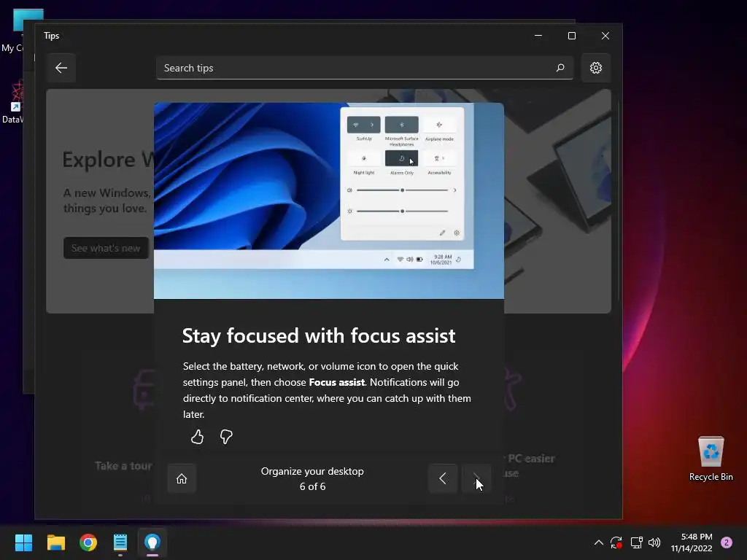Click See what's new button
The width and height of the screenshot is (747, 560).
click(x=106, y=248)
